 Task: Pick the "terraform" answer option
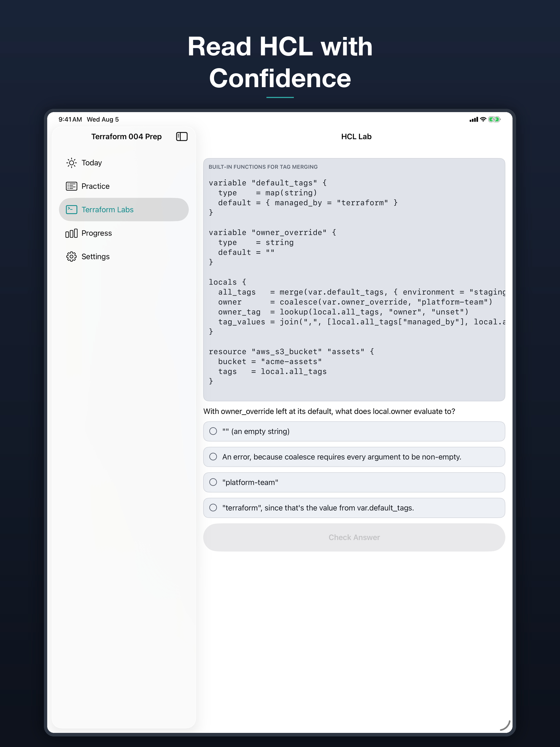pyautogui.click(x=354, y=508)
